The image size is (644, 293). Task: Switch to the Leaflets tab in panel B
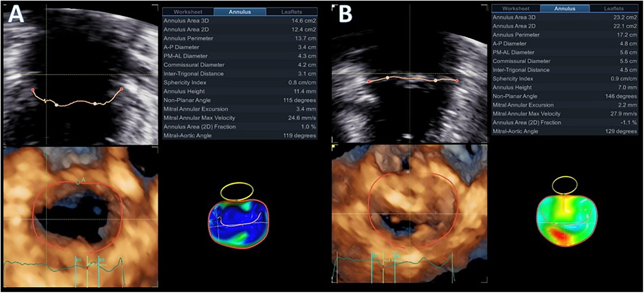click(614, 8)
